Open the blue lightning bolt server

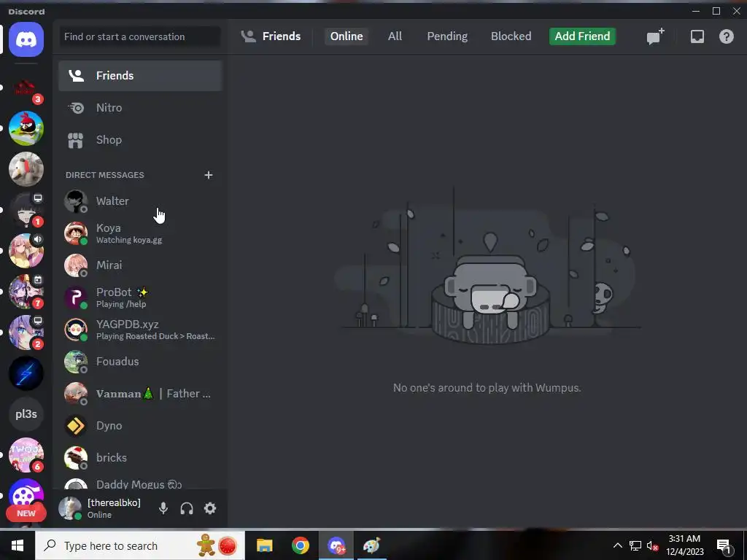26,373
